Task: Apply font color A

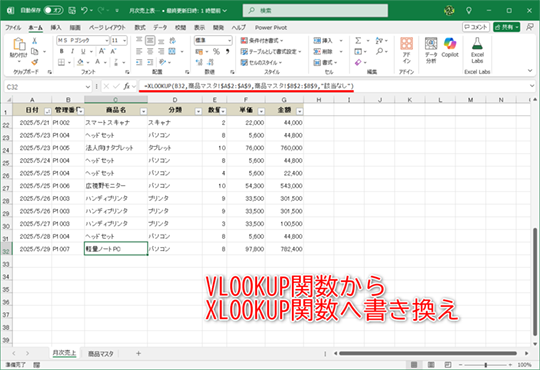Action: click(x=98, y=62)
